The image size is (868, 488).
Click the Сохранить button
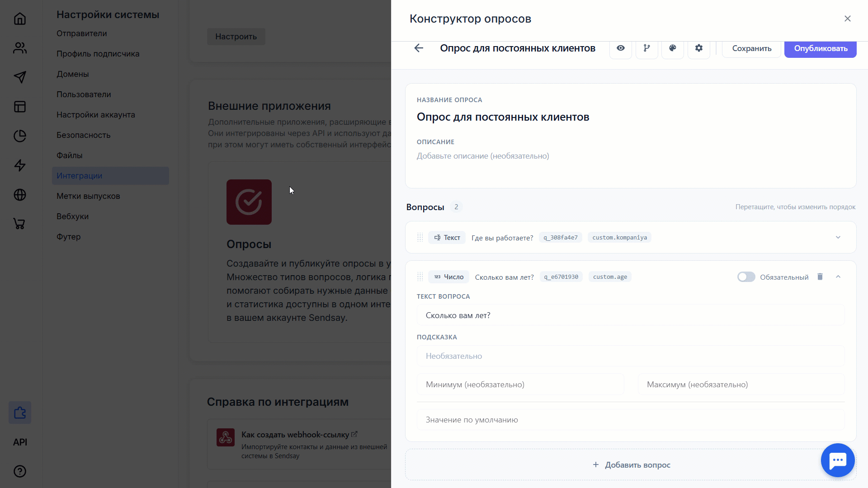(751, 48)
